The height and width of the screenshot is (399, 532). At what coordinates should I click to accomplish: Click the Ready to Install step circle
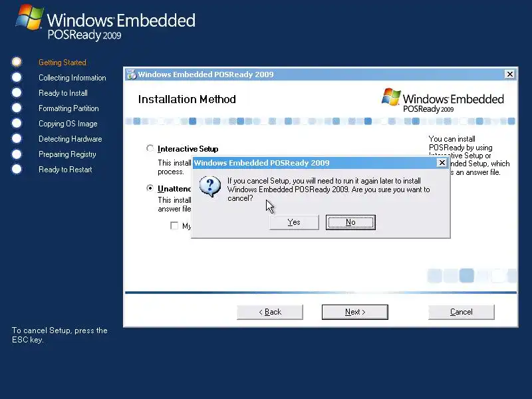click(x=16, y=92)
